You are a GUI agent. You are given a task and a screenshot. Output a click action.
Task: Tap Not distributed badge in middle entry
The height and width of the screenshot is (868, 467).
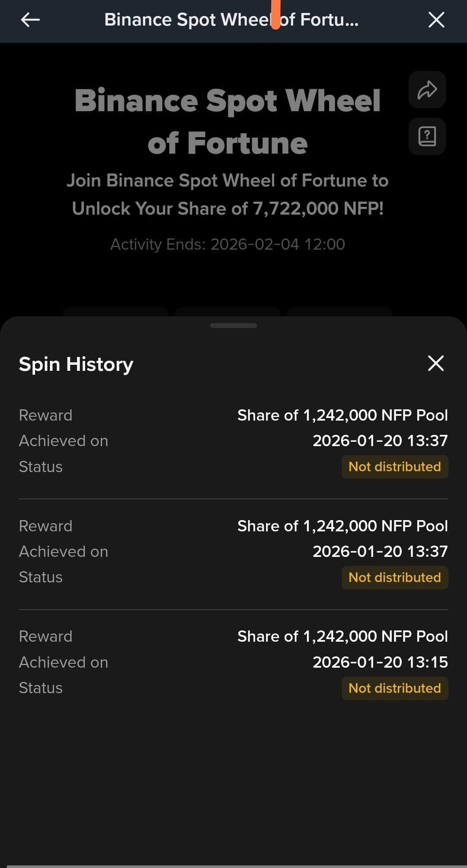pyautogui.click(x=395, y=577)
